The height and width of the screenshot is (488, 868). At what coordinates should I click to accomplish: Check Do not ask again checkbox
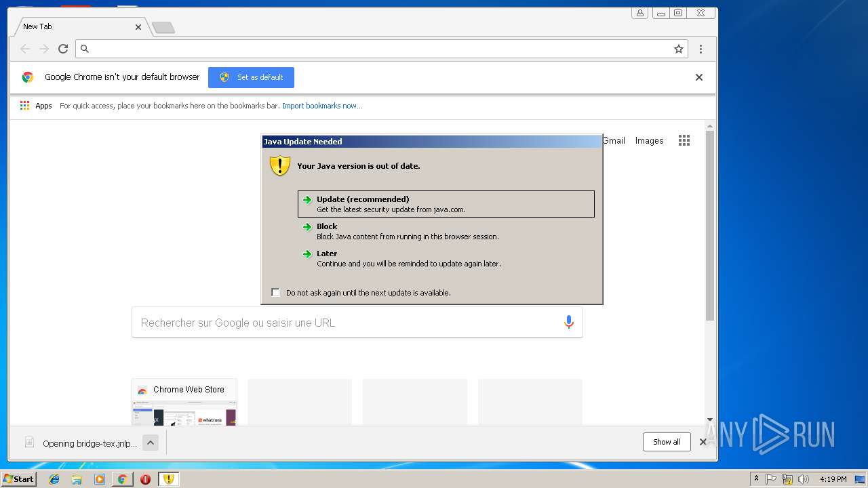275,292
